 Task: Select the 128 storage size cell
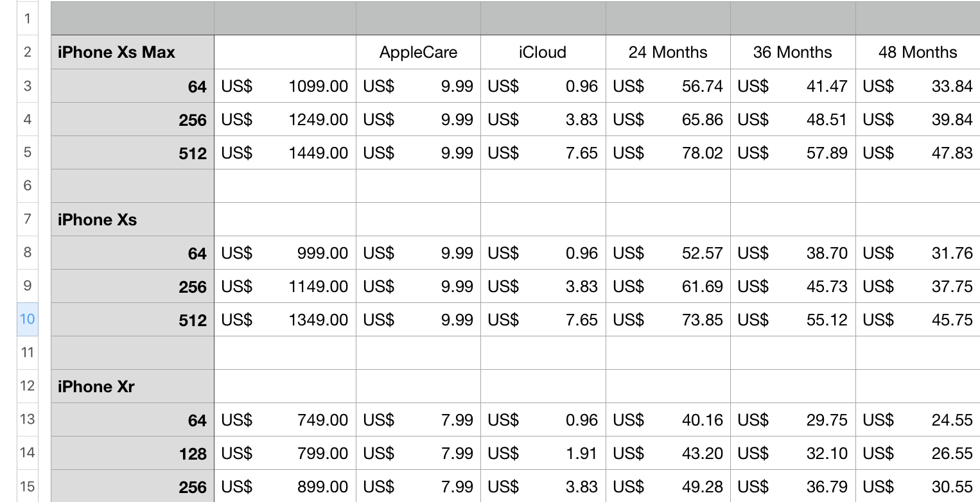pyautogui.click(x=132, y=453)
